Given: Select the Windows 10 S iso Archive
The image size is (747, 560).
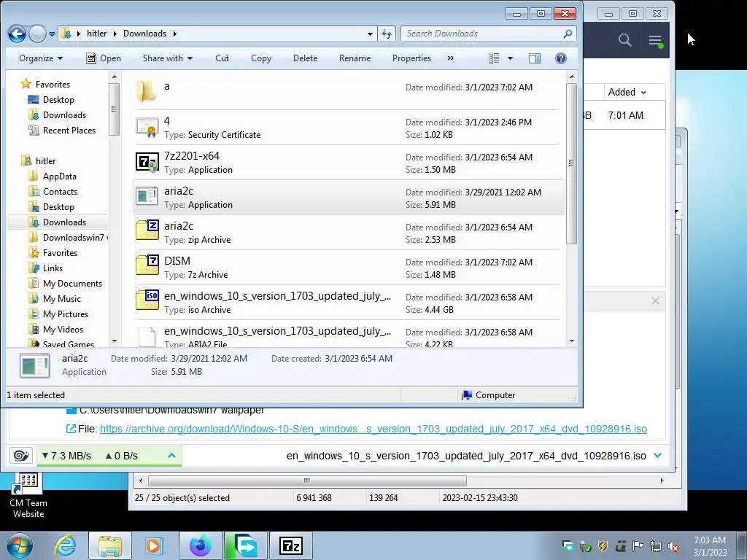Looking at the screenshot, I should coord(348,303).
